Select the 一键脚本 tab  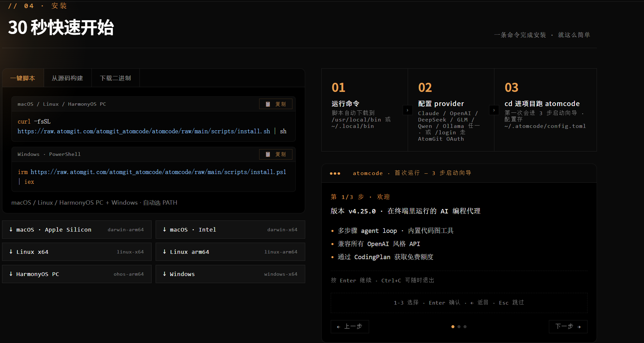pos(23,78)
